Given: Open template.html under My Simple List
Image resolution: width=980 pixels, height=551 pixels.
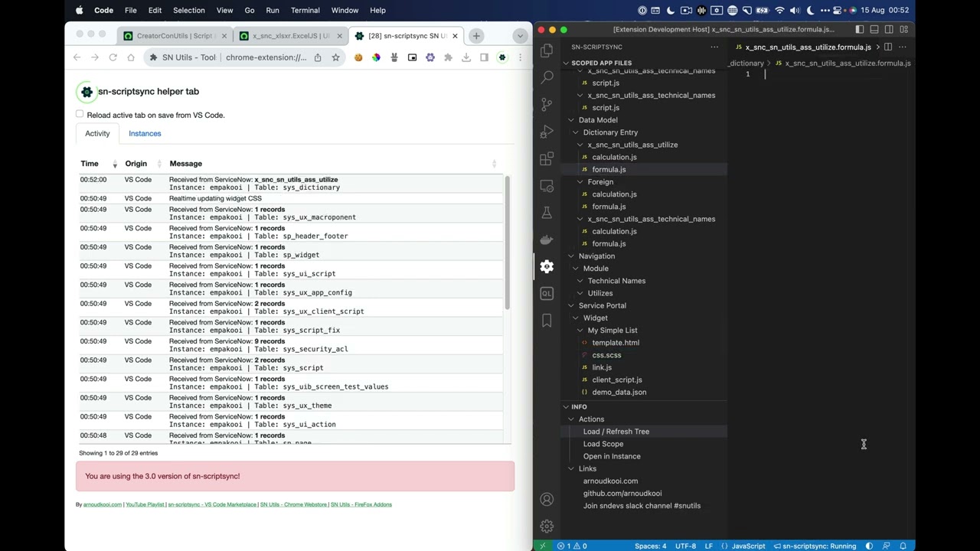Looking at the screenshot, I should point(616,343).
